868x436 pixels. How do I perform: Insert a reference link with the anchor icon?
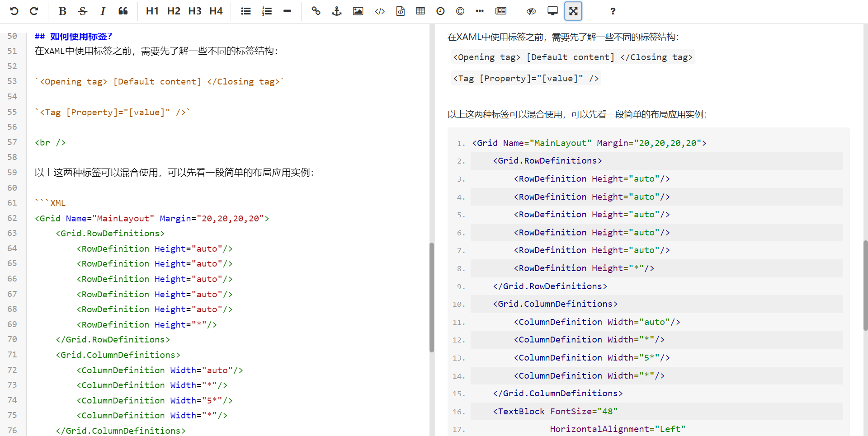coord(336,11)
